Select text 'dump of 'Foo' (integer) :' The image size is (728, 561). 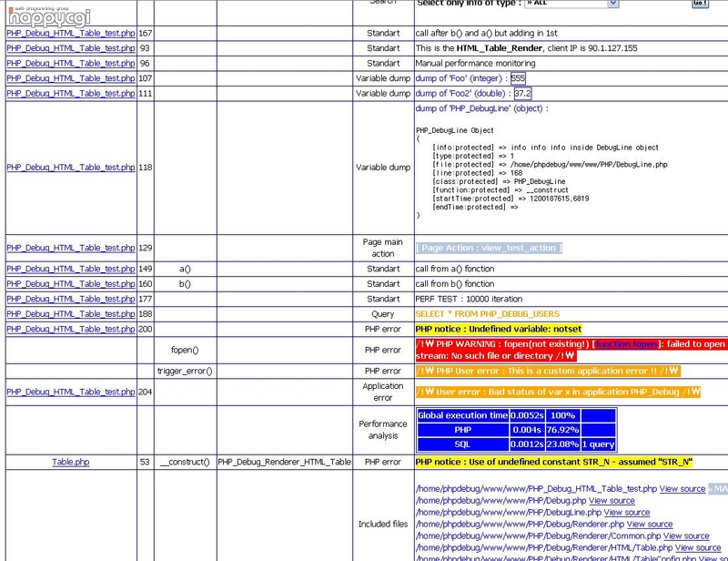461,78
